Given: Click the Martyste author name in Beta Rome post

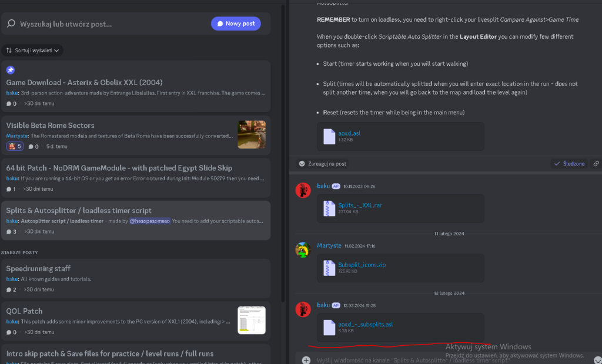Looking at the screenshot, I should coord(17,136).
